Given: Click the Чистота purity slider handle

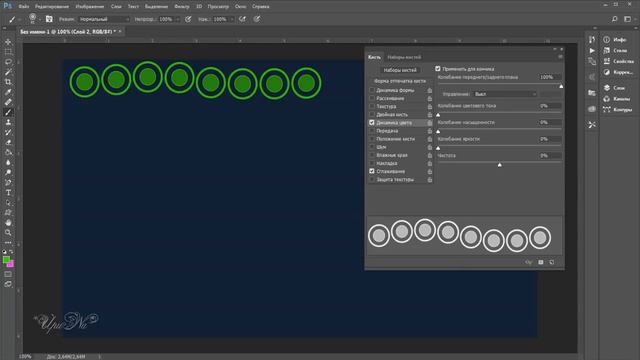Looking at the screenshot, I should click(x=500, y=164).
